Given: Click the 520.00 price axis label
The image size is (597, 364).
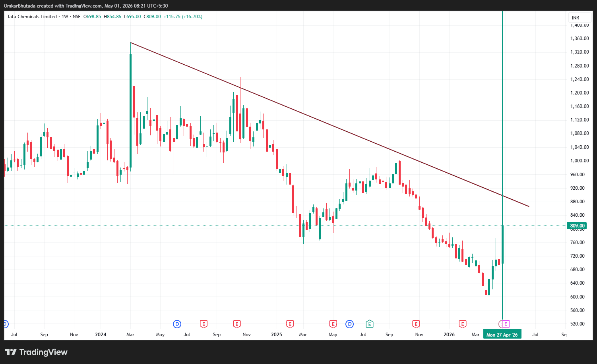Looking at the screenshot, I should 578,324.
